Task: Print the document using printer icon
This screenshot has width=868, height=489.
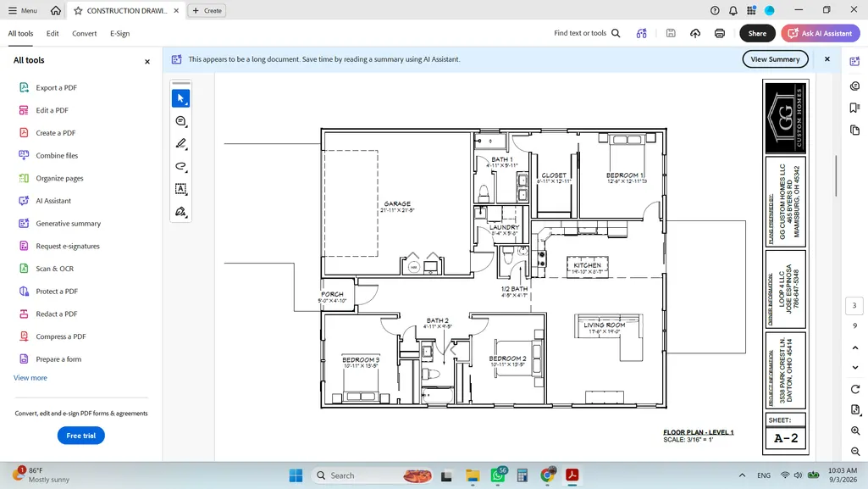Action: tap(720, 34)
